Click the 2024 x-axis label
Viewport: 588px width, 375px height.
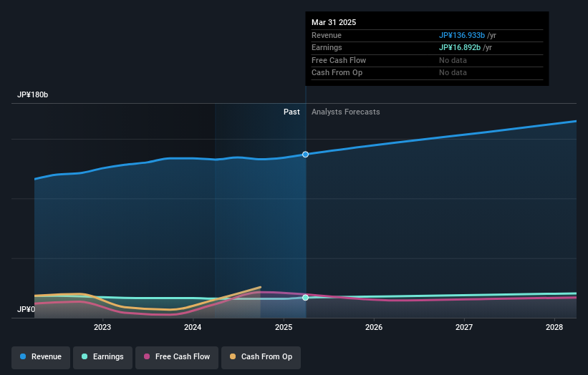pos(193,327)
